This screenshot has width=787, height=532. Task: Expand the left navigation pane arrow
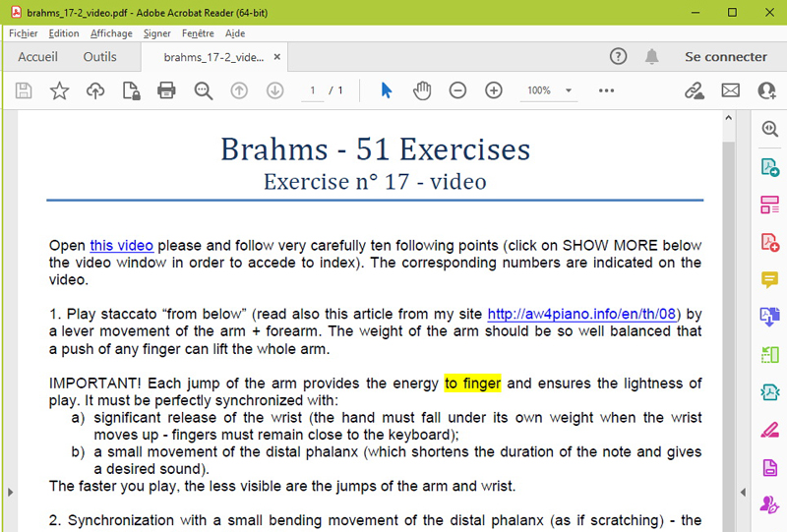tap(8, 491)
